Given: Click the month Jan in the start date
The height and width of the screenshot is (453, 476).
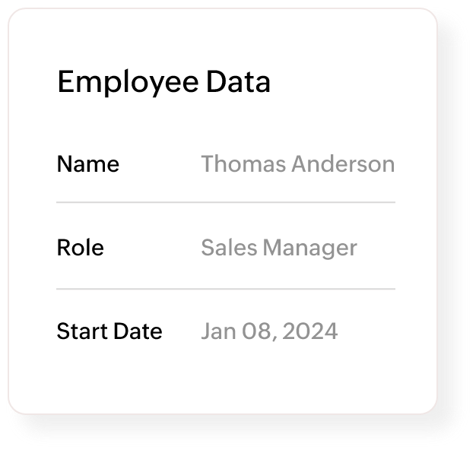Looking at the screenshot, I should [x=215, y=331].
